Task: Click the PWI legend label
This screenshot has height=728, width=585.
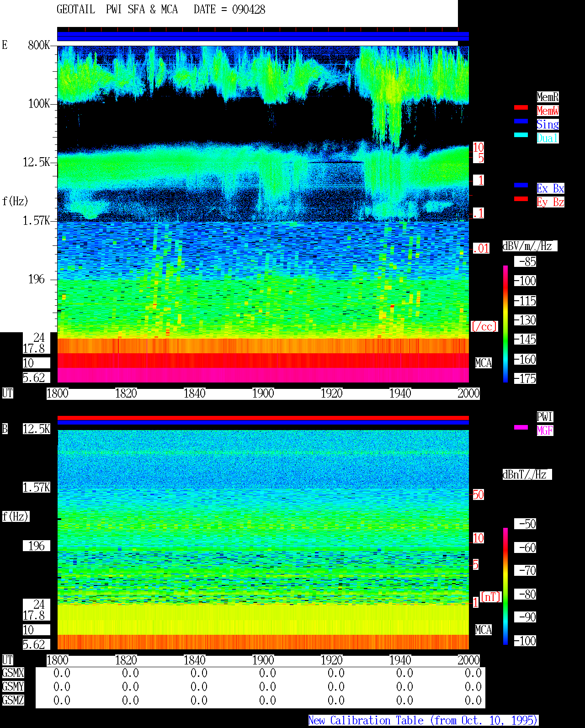Action: tap(545, 417)
